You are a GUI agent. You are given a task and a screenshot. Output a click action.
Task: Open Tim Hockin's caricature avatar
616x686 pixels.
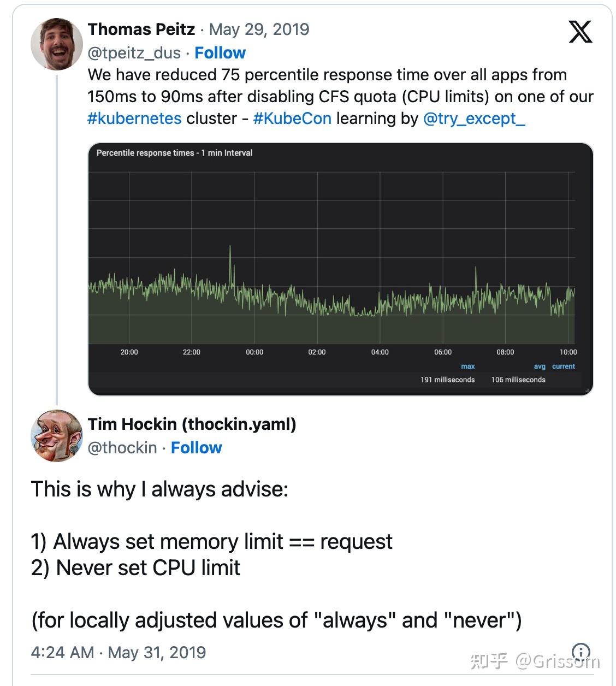point(57,436)
